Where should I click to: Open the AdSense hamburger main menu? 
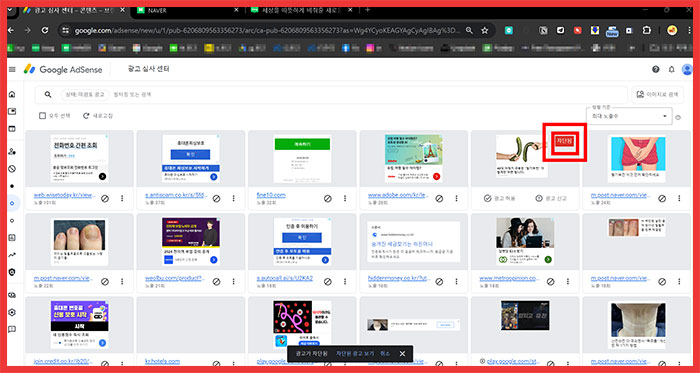(12, 70)
